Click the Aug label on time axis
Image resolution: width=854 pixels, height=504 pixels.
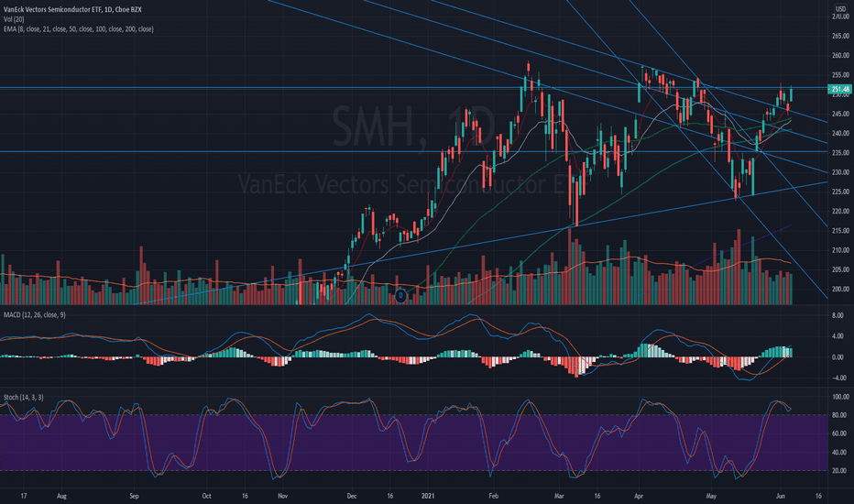click(x=61, y=497)
